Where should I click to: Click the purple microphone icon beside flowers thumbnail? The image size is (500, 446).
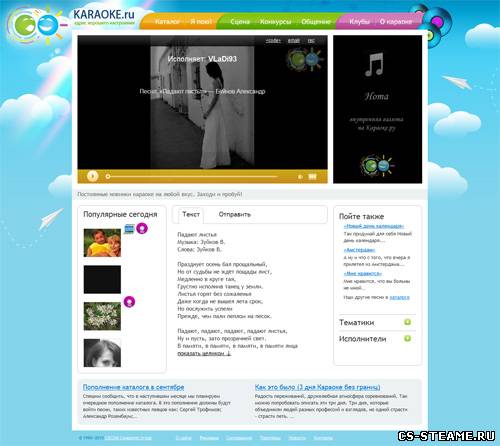(x=129, y=302)
